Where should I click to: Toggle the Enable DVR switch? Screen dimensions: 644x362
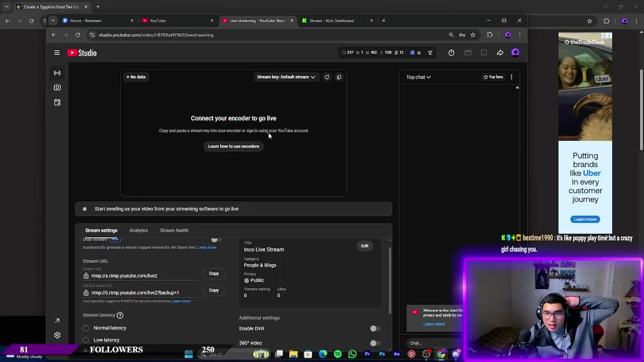[375, 329]
